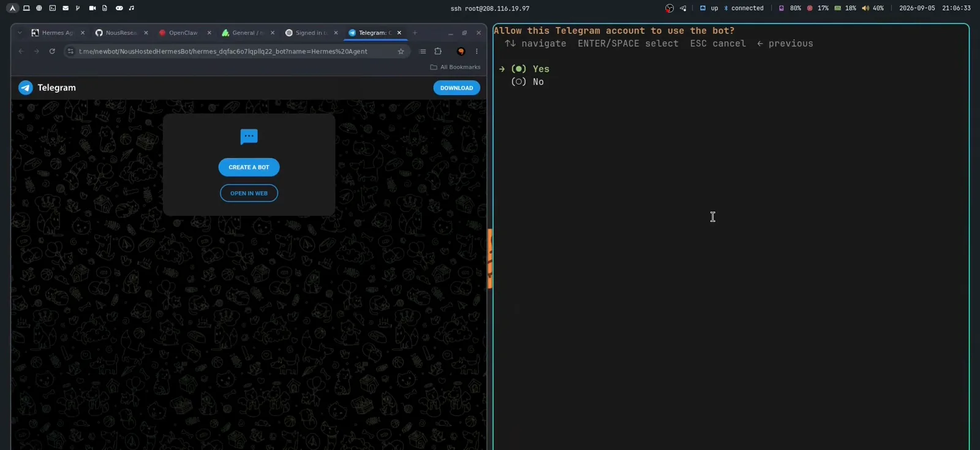
Task: View site information icon in address bar
Action: [70, 51]
